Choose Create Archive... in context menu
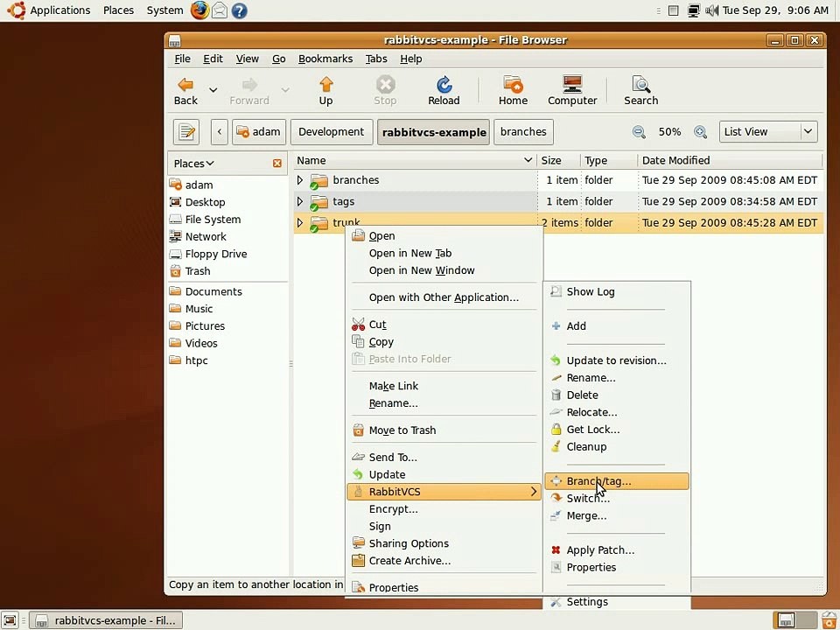Viewport: 840px width, 630px height. coord(444,560)
